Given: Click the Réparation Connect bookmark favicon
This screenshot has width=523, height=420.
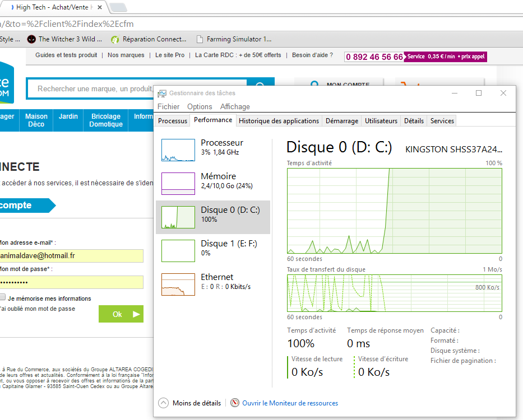Looking at the screenshot, I should [115, 39].
